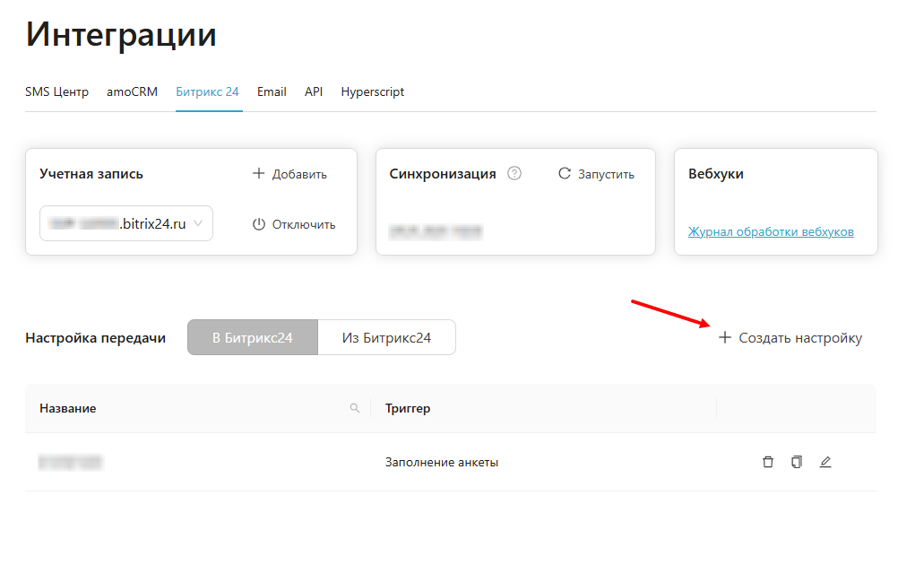Open 'Журнал обработки вебхуков' link
924x565 pixels.
coord(771,231)
